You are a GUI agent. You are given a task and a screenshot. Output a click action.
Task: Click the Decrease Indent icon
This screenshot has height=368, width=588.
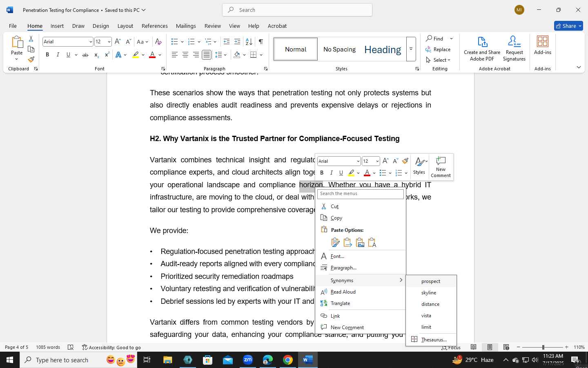227,42
